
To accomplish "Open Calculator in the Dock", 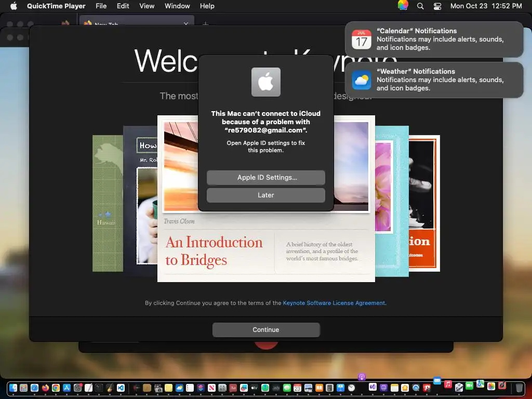I will pos(330,388).
